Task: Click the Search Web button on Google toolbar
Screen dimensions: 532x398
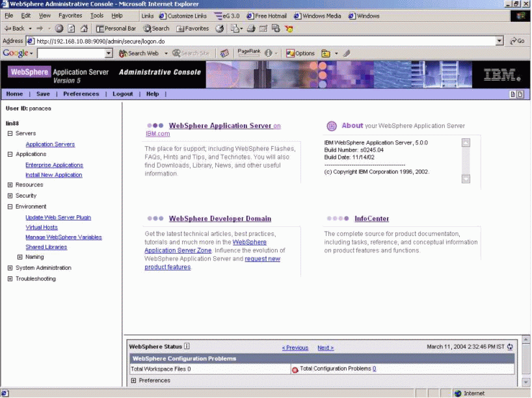Action: tap(139, 53)
